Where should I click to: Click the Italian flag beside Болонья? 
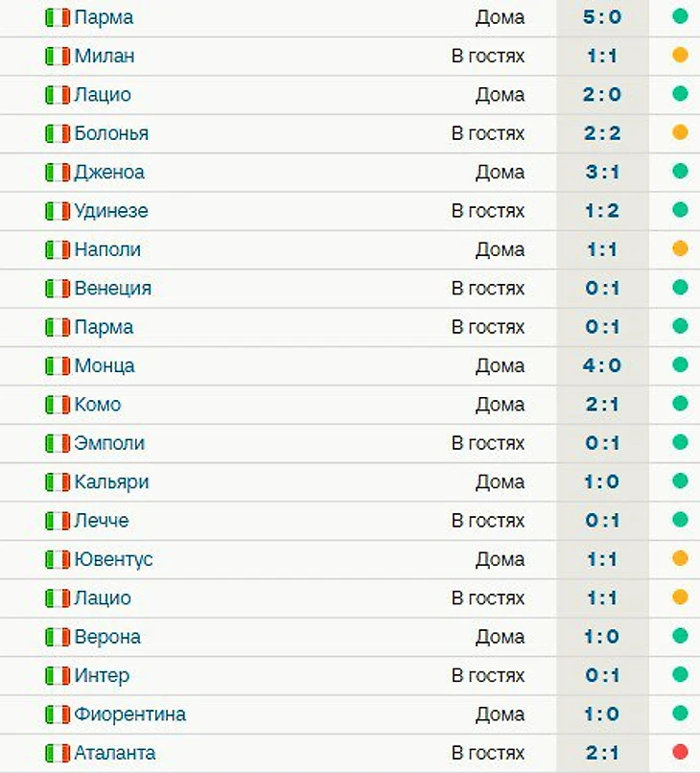click(58, 133)
